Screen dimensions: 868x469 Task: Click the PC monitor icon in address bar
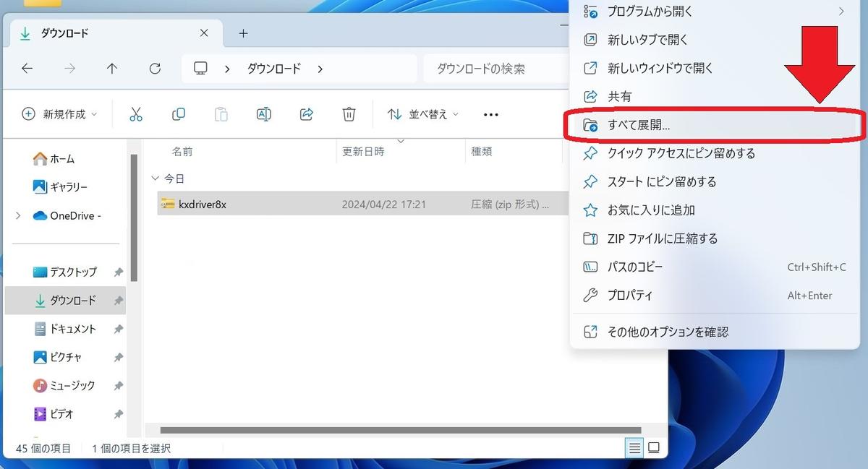click(x=201, y=69)
